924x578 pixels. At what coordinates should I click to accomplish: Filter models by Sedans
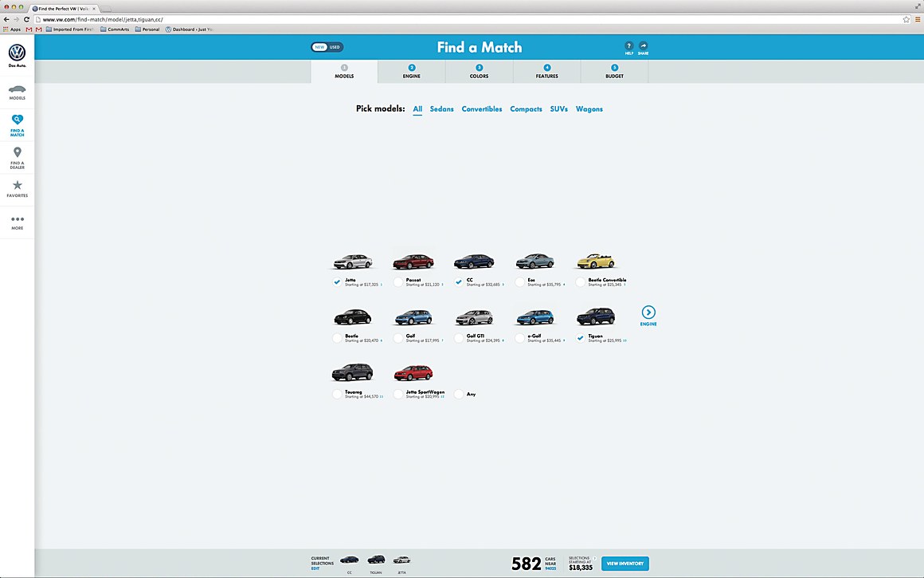[x=441, y=109]
